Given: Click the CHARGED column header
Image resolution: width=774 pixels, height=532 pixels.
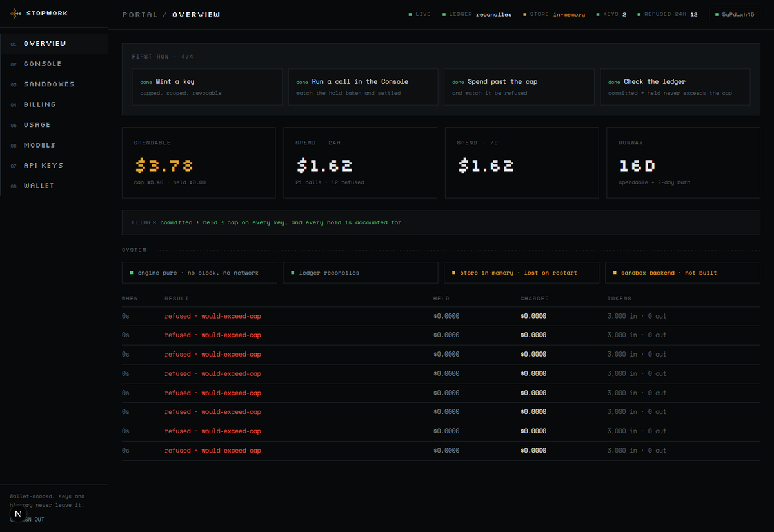Looking at the screenshot, I should tap(535, 299).
